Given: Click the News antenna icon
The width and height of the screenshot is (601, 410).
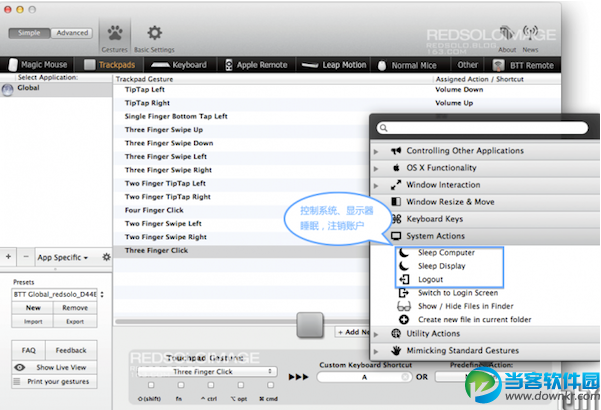Looking at the screenshot, I should tap(530, 34).
